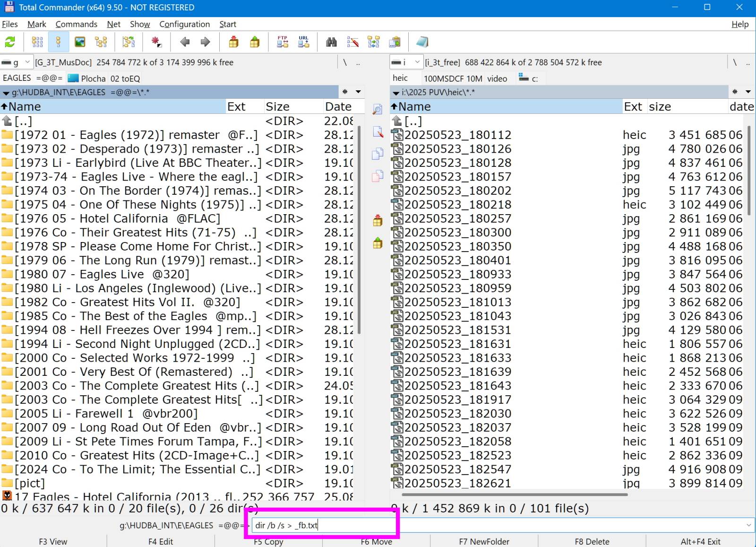The image size is (756, 547).
Task: Go forward in directory history
Action: click(x=205, y=42)
